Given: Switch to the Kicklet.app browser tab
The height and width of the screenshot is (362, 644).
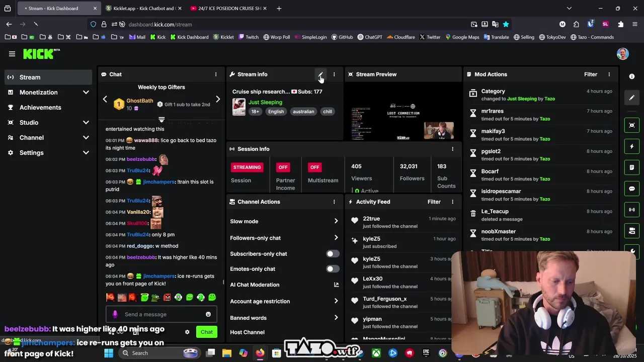Looking at the screenshot, I should [x=143, y=9].
